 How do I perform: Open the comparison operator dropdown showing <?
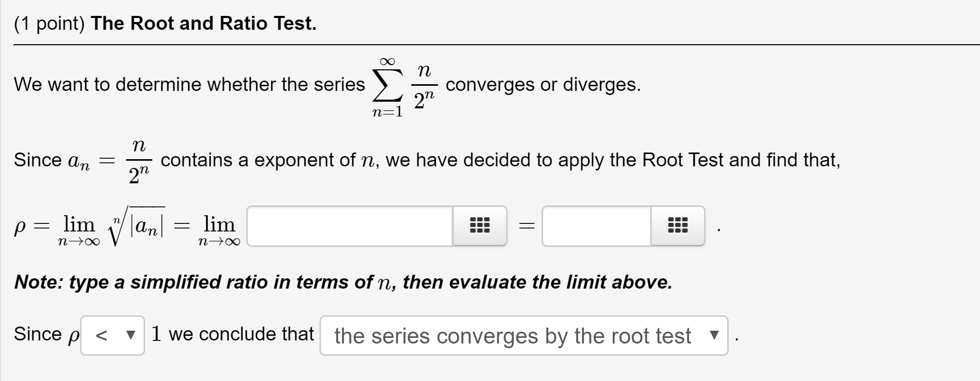(112, 335)
